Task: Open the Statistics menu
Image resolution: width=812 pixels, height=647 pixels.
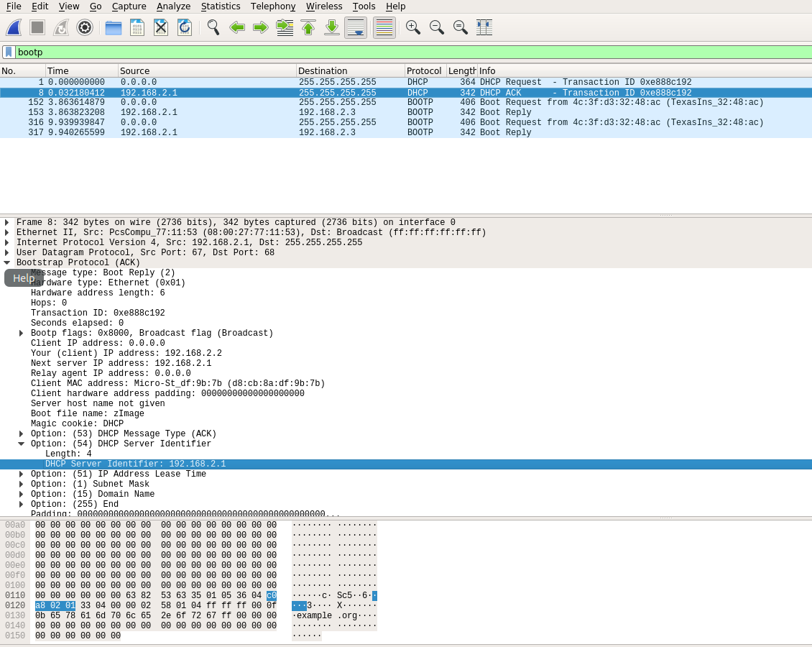Action: click(221, 6)
